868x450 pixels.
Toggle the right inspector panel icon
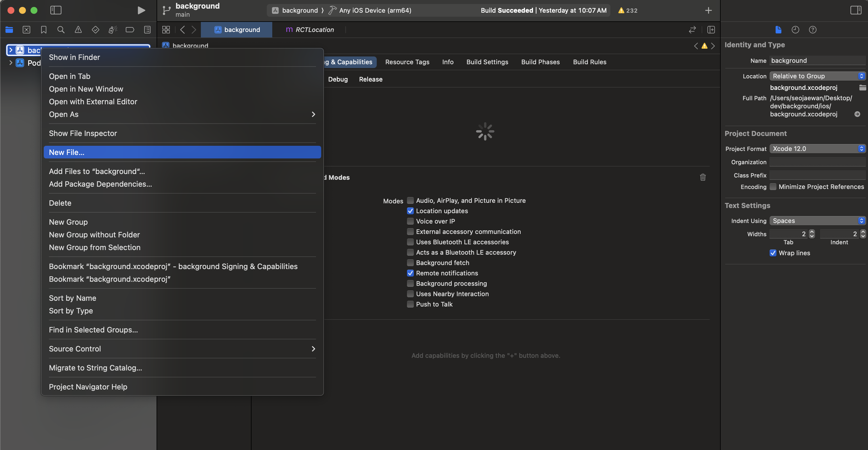tap(856, 10)
